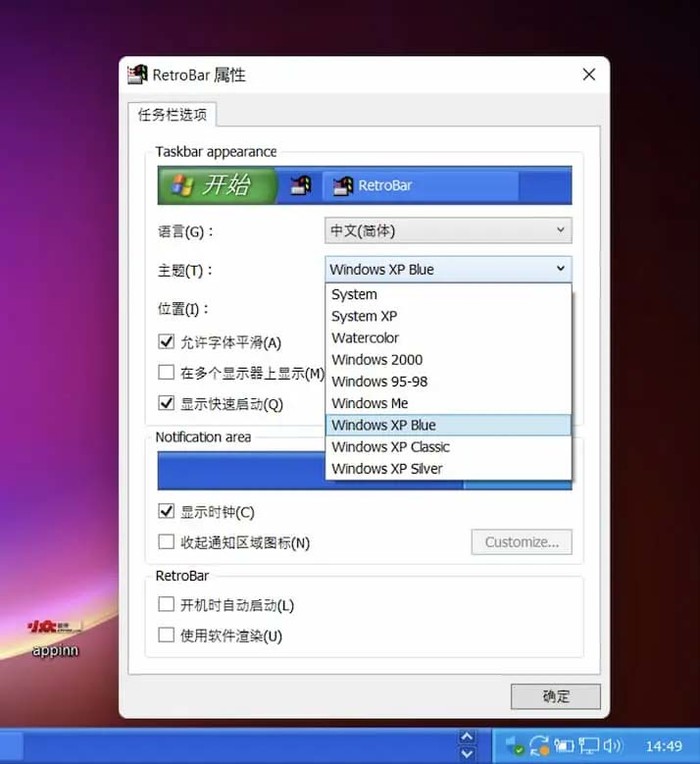Click the RetroBar task button in preview
This screenshot has width=700, height=764.
(420, 186)
